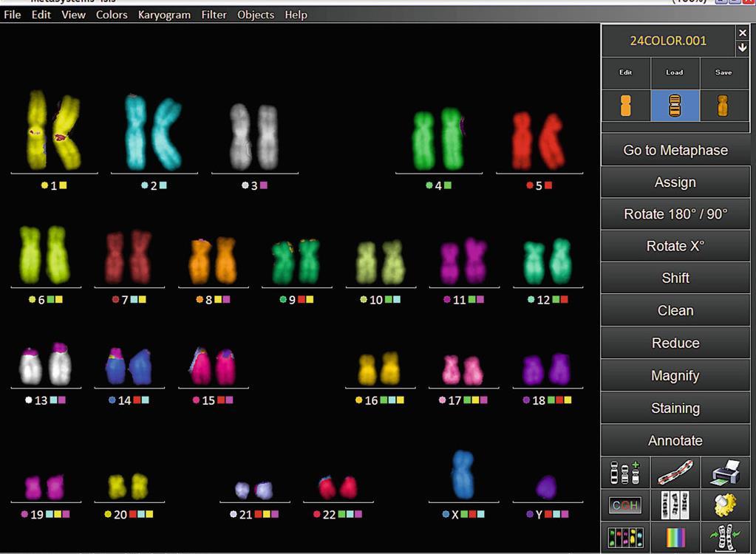Click the chromosome swap icon with green arrows
The width and height of the screenshot is (756, 554).
click(x=725, y=538)
